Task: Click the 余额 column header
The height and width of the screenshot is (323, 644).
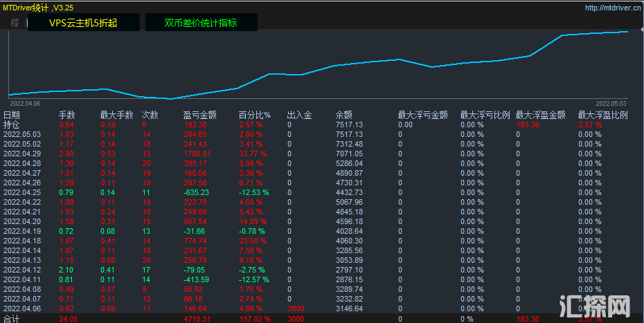Action: tap(343, 115)
